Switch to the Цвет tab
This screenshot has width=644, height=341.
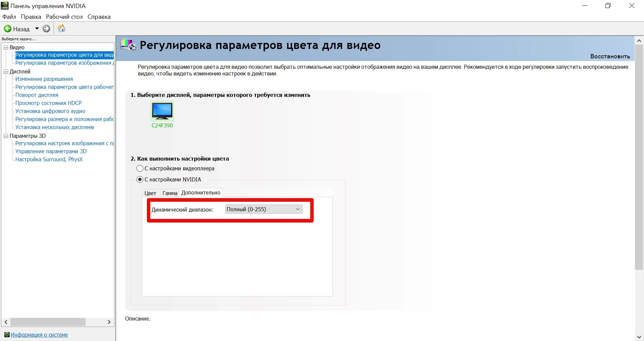tap(150, 193)
